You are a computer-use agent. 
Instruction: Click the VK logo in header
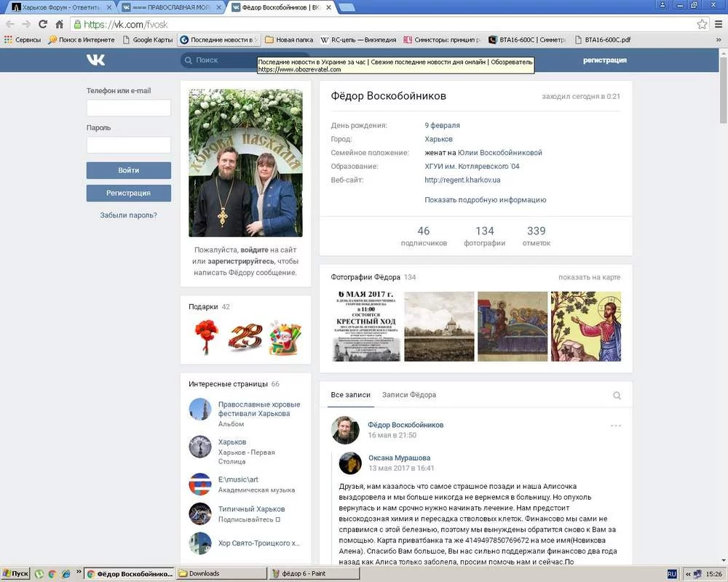click(x=95, y=60)
